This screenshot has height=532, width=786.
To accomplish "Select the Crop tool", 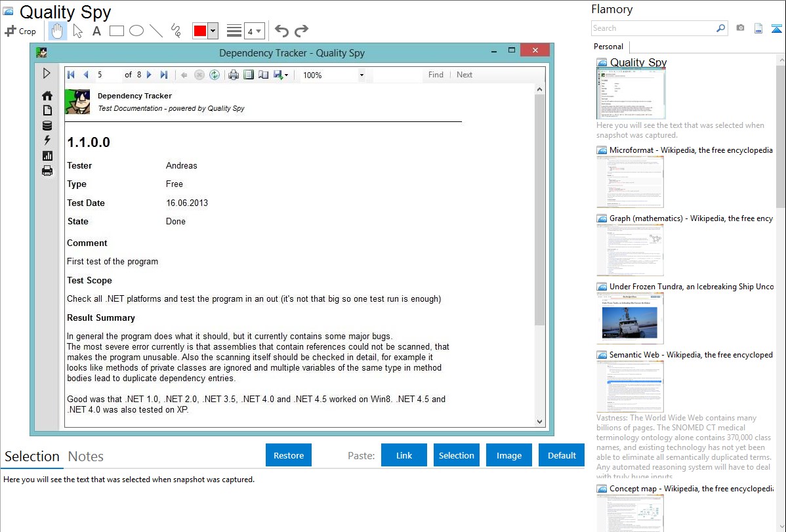I will tap(20, 31).
